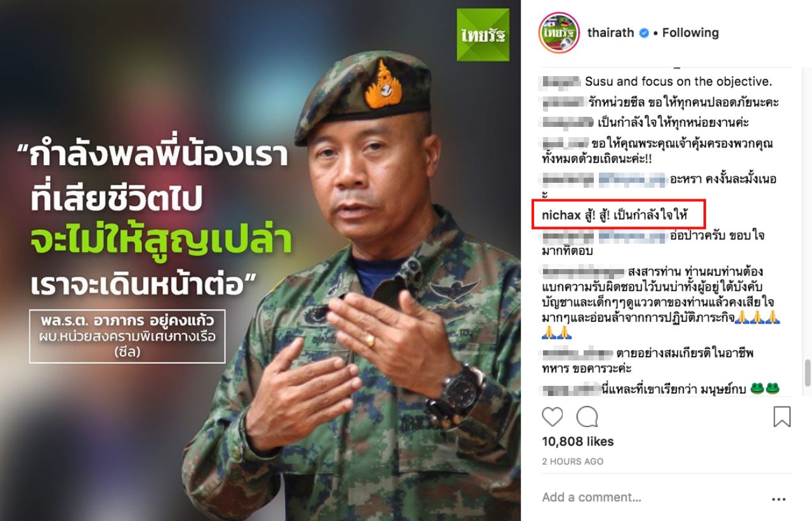This screenshot has height=521, width=812.
Task: Click the thairath username link
Action: pyautogui.click(x=611, y=33)
